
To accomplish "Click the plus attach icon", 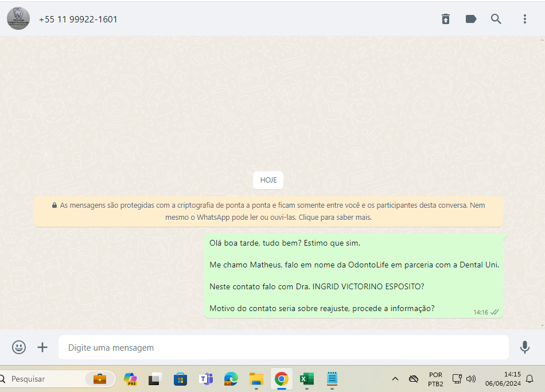I will [x=42, y=347].
